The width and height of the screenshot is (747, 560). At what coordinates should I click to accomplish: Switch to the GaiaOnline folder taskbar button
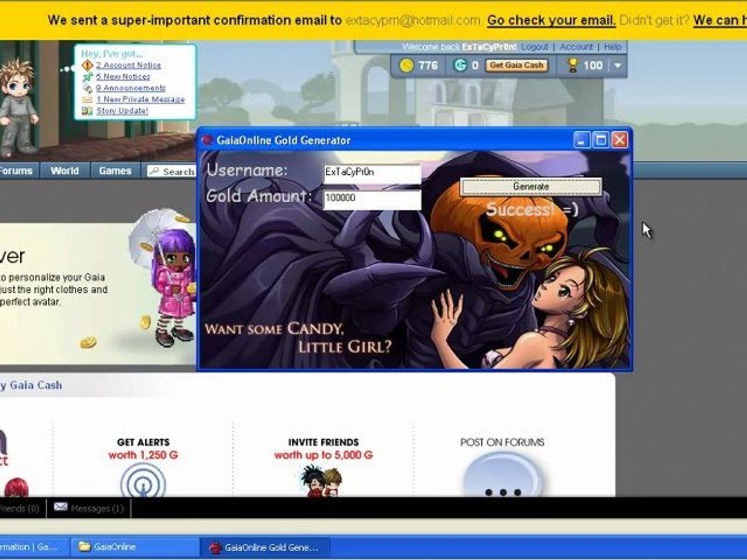pos(135,547)
